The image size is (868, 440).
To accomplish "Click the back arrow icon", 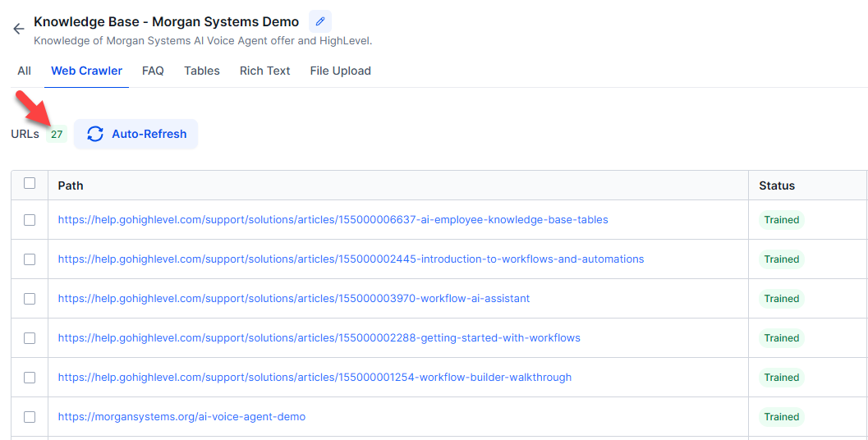I will (x=19, y=29).
